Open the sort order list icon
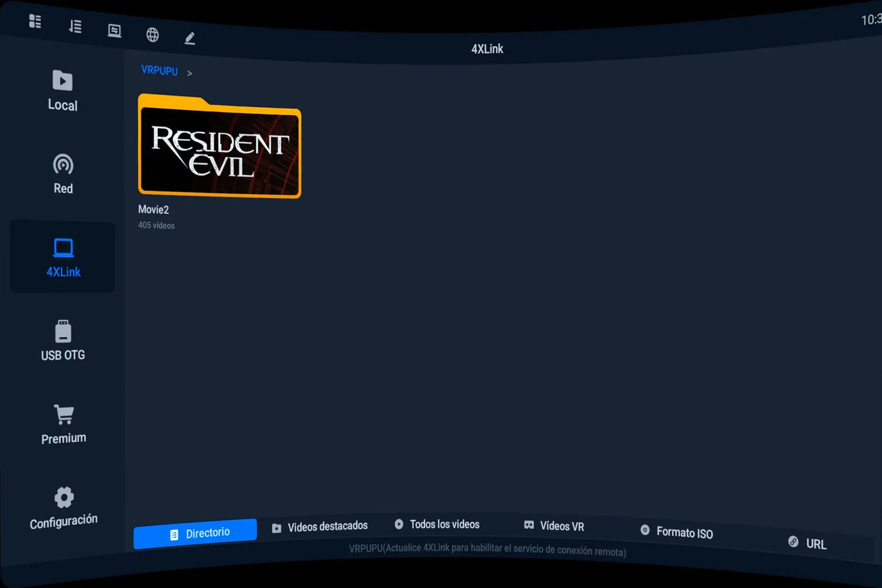The width and height of the screenshot is (882, 588). 75,26
